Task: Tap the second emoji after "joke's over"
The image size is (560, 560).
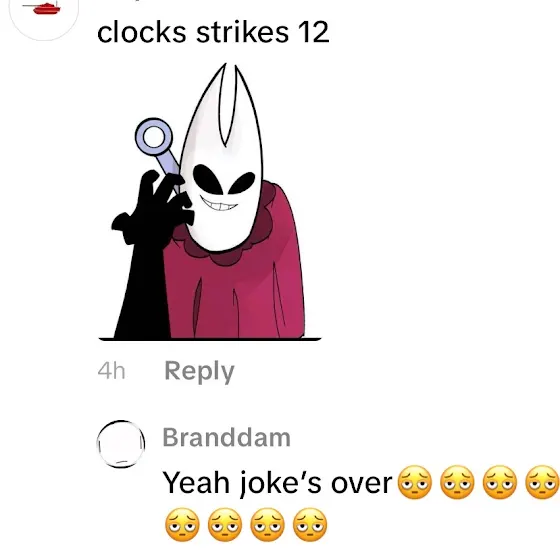Action: [x=457, y=482]
